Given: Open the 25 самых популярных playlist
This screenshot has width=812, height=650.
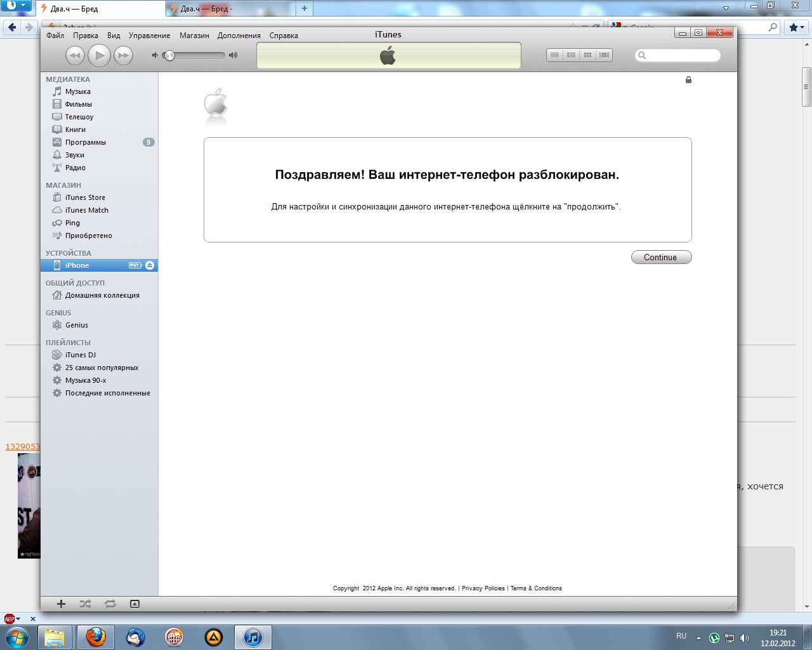Looking at the screenshot, I should tap(99, 368).
